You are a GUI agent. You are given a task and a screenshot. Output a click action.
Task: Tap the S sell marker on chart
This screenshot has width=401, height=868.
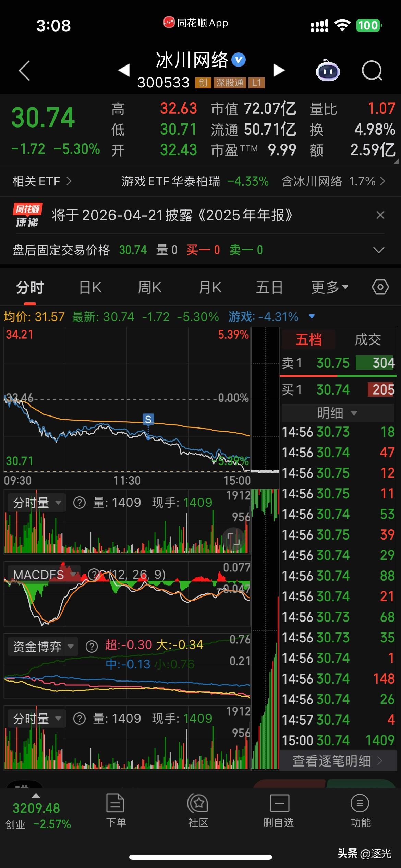148,419
